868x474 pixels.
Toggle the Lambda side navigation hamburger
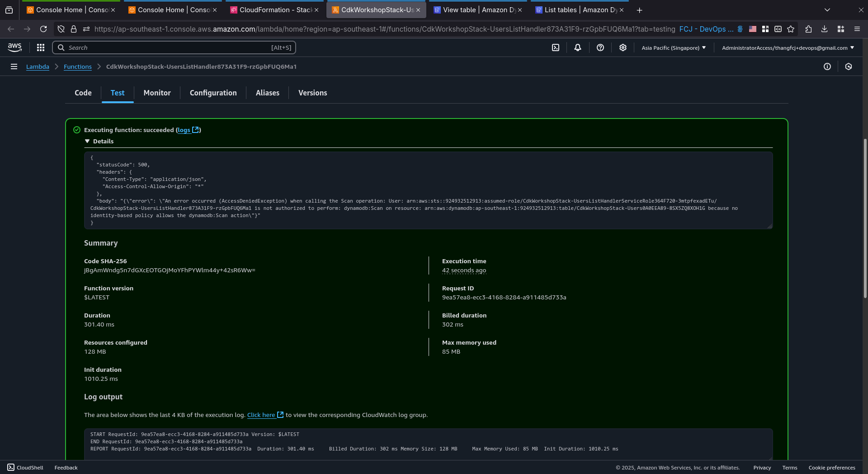(14, 66)
